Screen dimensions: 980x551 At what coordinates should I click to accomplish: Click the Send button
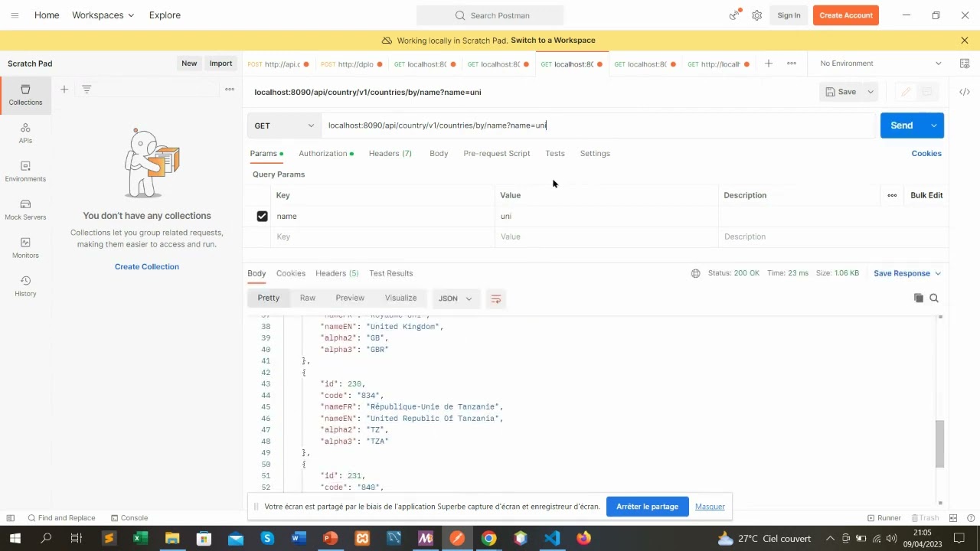[902, 126]
